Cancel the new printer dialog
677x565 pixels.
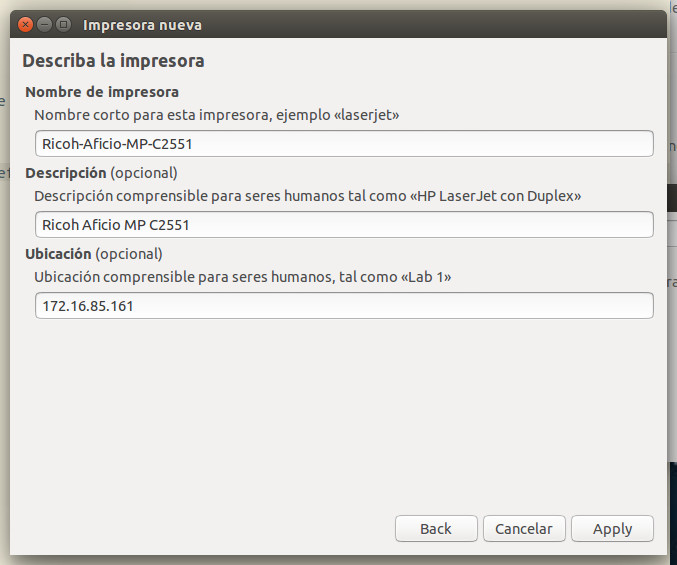(524, 528)
